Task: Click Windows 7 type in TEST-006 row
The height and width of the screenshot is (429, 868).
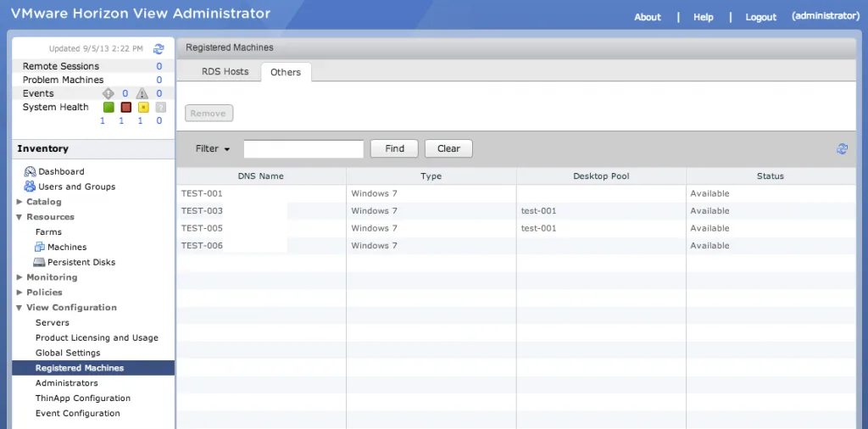Action: point(374,245)
